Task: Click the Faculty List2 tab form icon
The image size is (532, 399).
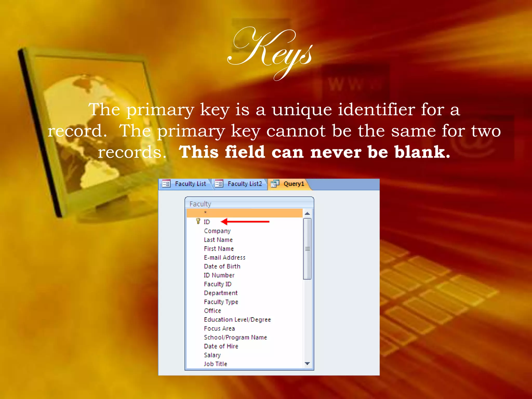Action: point(219,184)
